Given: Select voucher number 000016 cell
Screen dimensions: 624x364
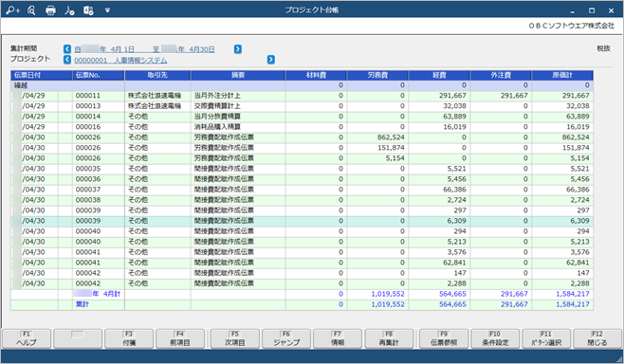Looking at the screenshot, I should coord(99,127).
